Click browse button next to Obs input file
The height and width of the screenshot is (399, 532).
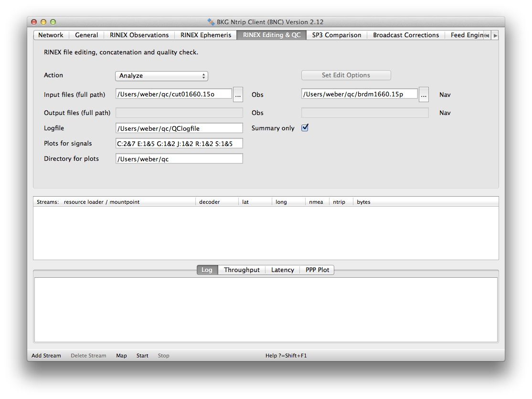click(x=238, y=95)
